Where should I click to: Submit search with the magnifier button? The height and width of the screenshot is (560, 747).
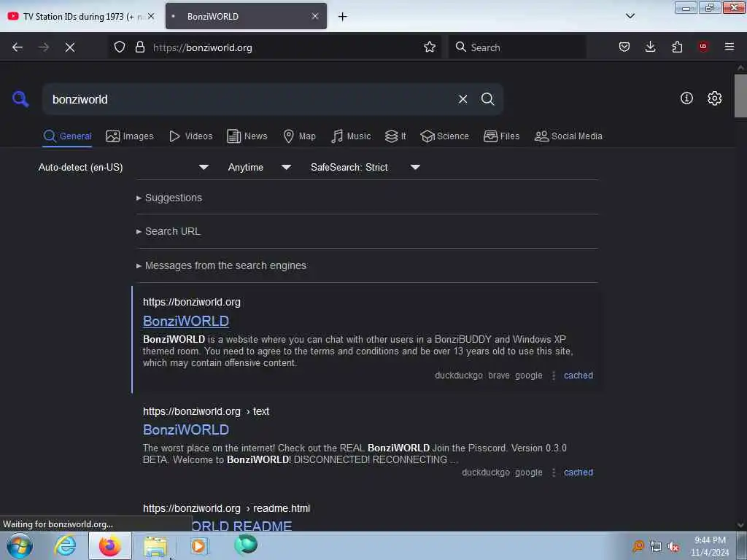pos(487,99)
